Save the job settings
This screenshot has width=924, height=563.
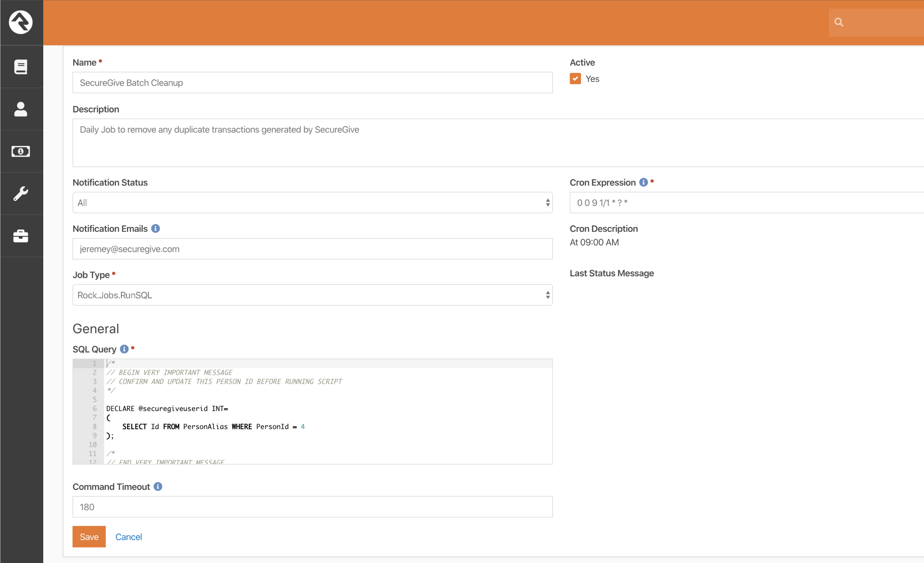(89, 537)
